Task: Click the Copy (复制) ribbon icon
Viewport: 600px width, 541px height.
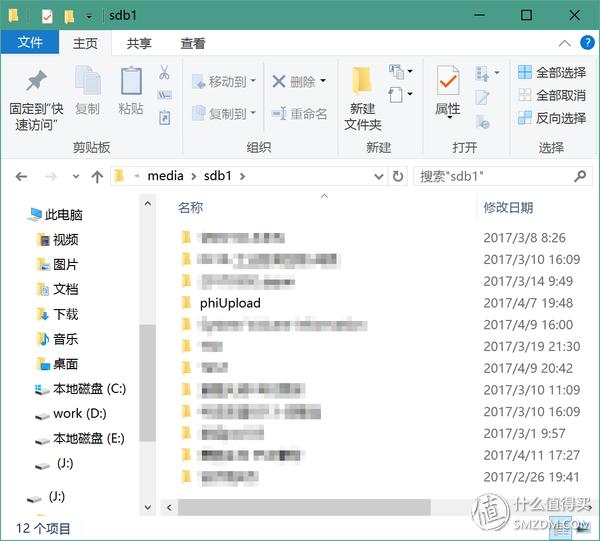Action: click(88, 80)
